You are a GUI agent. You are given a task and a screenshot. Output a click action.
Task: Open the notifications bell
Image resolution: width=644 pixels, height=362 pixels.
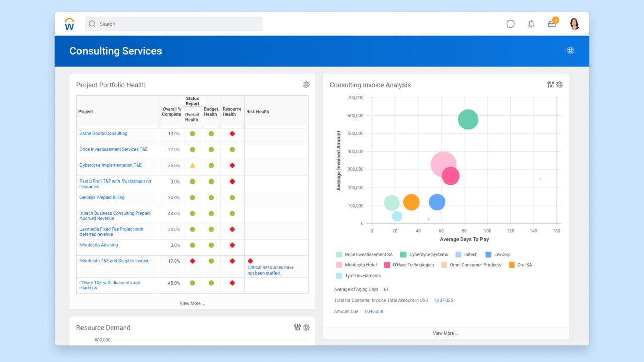pos(531,24)
